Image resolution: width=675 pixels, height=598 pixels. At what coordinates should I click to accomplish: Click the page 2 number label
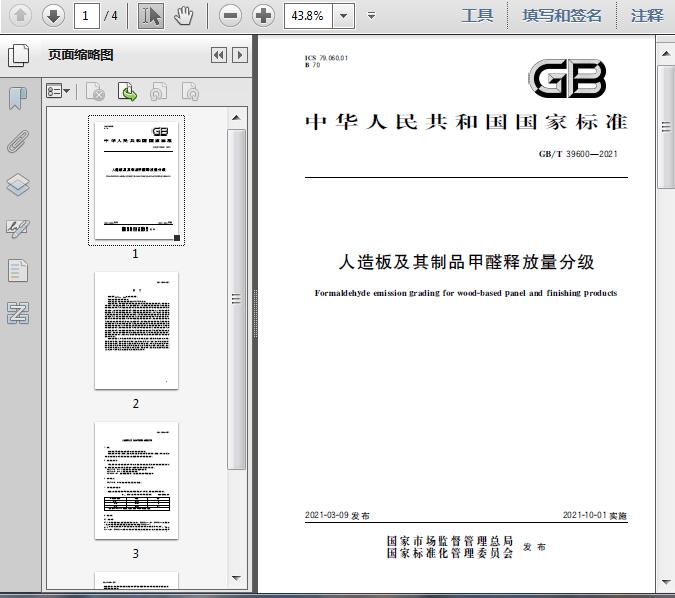(136, 404)
